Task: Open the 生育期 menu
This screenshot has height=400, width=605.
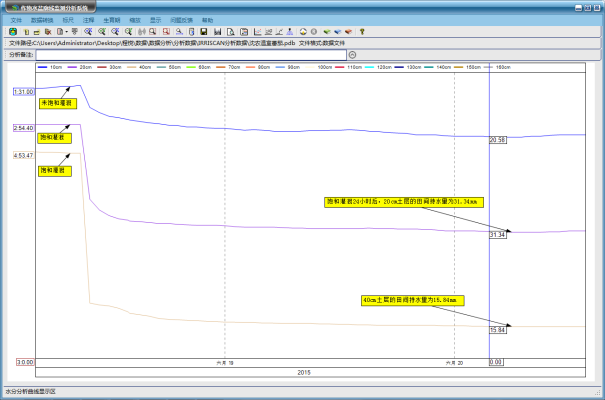Action: click(x=112, y=20)
